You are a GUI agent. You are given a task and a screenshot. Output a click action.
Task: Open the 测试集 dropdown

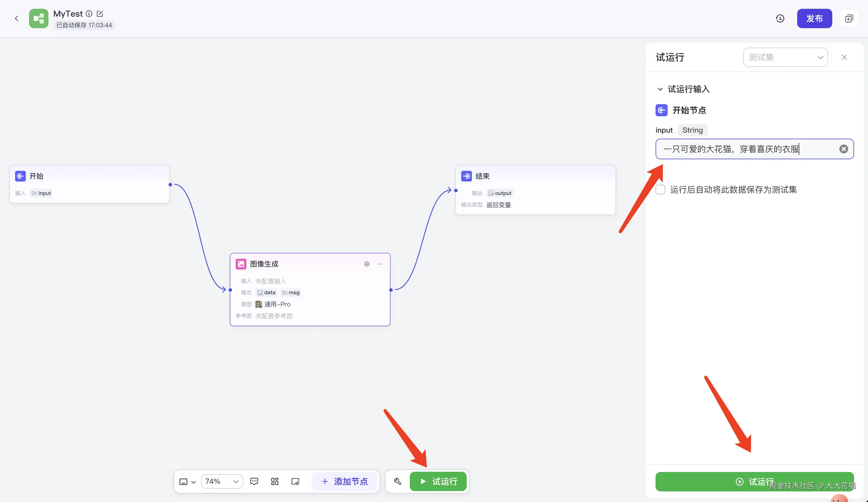coord(785,57)
